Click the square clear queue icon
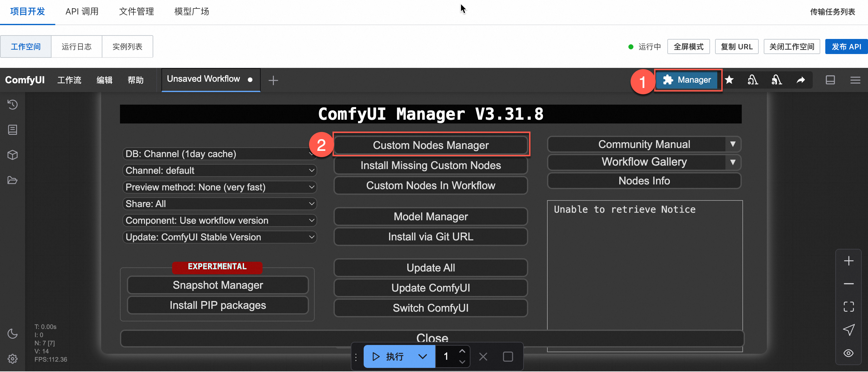Image resolution: width=868 pixels, height=372 pixels. pyautogui.click(x=507, y=357)
